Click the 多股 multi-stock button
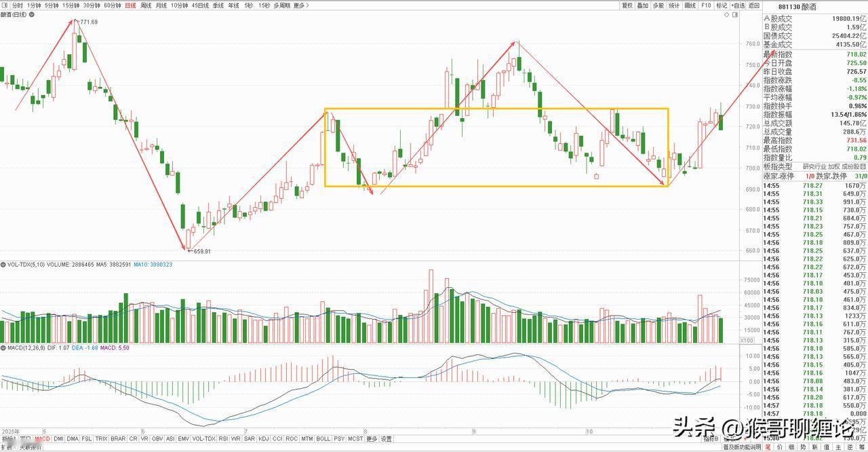The height and width of the screenshot is (452, 868). [x=658, y=5]
